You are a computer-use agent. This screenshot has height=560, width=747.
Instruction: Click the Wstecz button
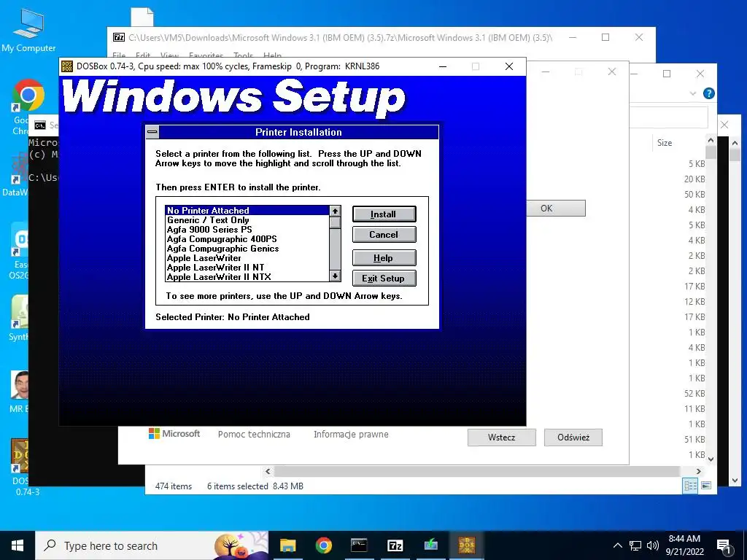pyautogui.click(x=502, y=437)
